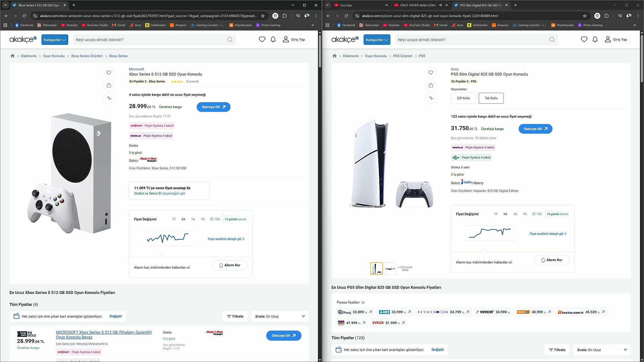The height and width of the screenshot is (362, 644).
Task: Click search magnifier in right window search box
Action: click(x=552, y=40)
